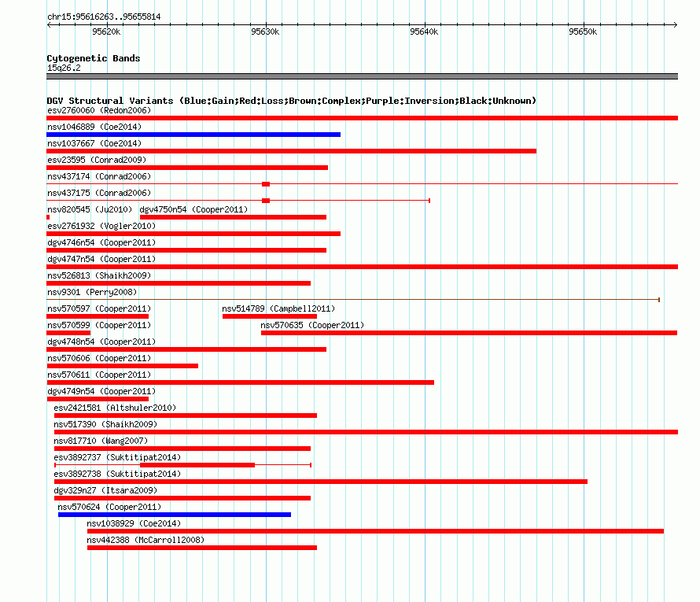Screen dimensions: 700x602
Task: Click the nsv570611 (Cooper2011) label
Action: pos(99,375)
